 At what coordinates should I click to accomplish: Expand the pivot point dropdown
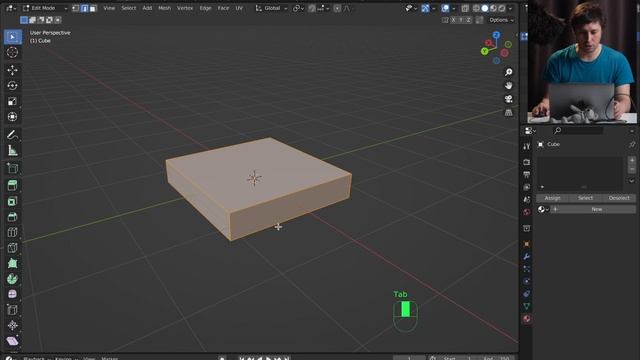pos(299,8)
